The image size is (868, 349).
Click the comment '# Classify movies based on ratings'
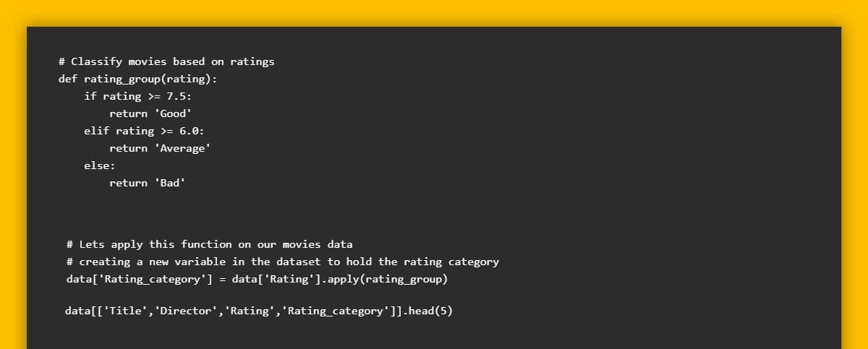pos(166,61)
